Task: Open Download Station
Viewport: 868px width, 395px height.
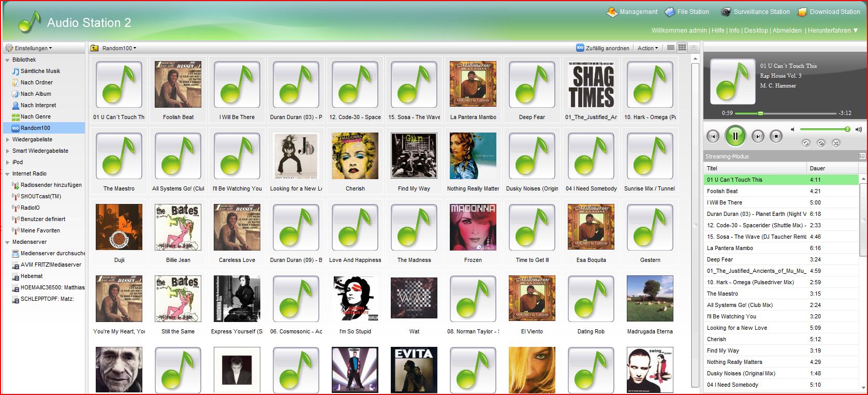Action: pos(829,12)
